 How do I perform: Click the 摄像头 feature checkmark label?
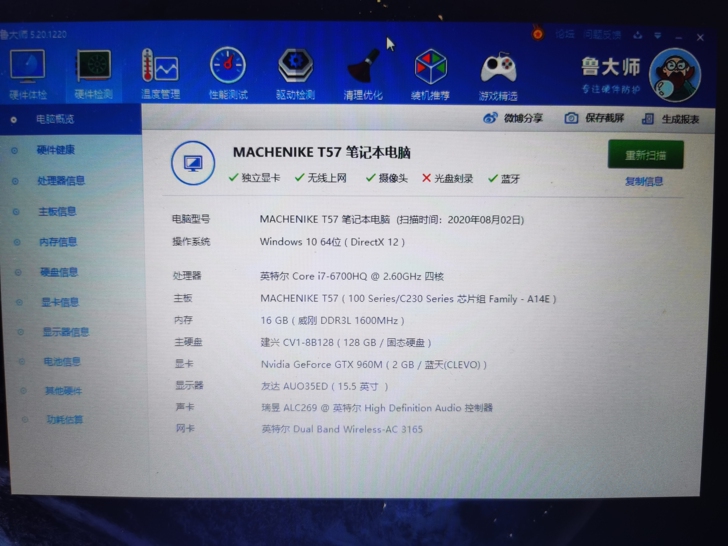[x=387, y=178]
